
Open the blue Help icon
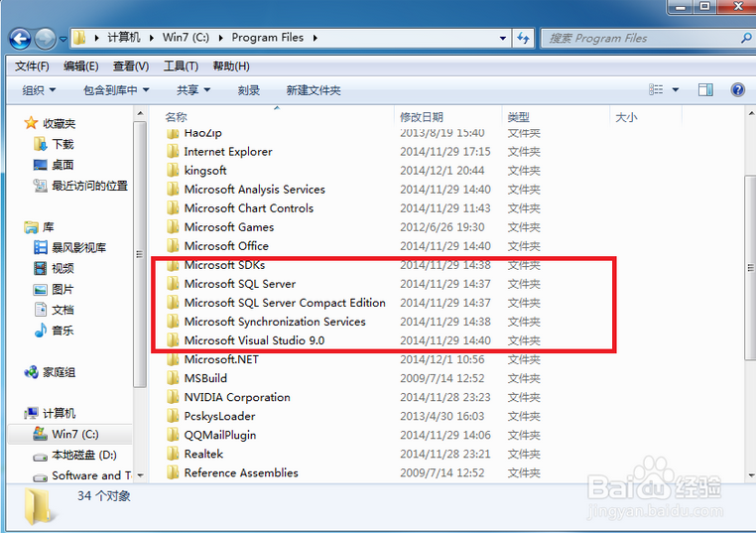pyautogui.click(x=738, y=89)
